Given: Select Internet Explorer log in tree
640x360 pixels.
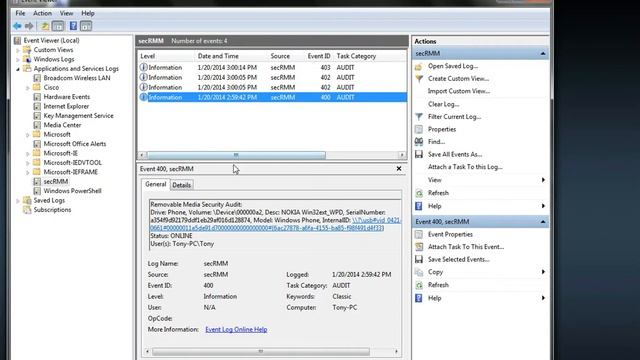Looking at the screenshot, I should [66, 107].
